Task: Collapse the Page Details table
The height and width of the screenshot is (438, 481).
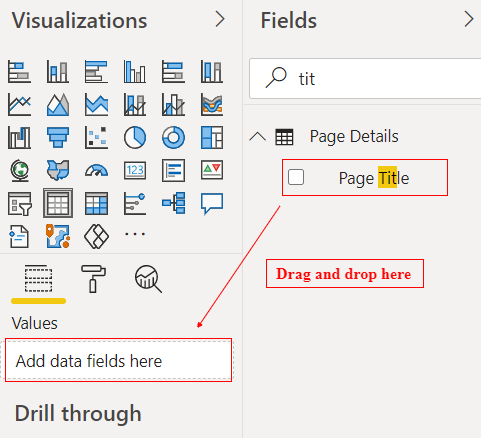Action: click(x=258, y=137)
